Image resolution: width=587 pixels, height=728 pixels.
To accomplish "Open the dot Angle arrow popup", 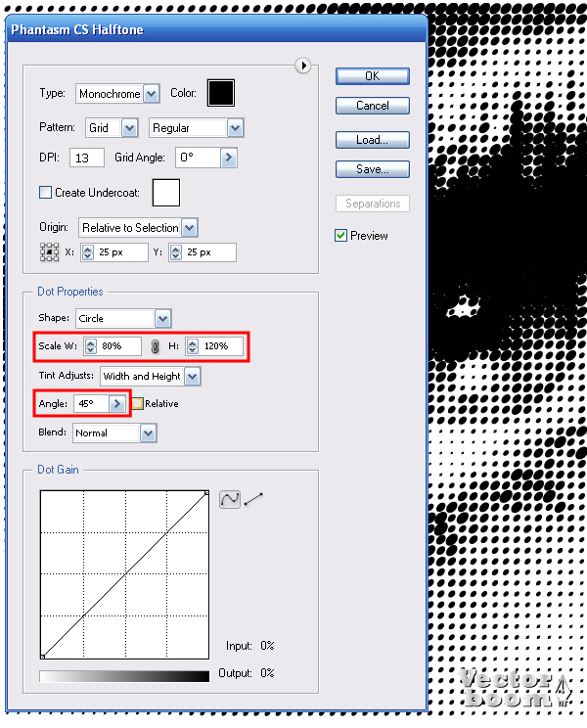I will (x=117, y=403).
